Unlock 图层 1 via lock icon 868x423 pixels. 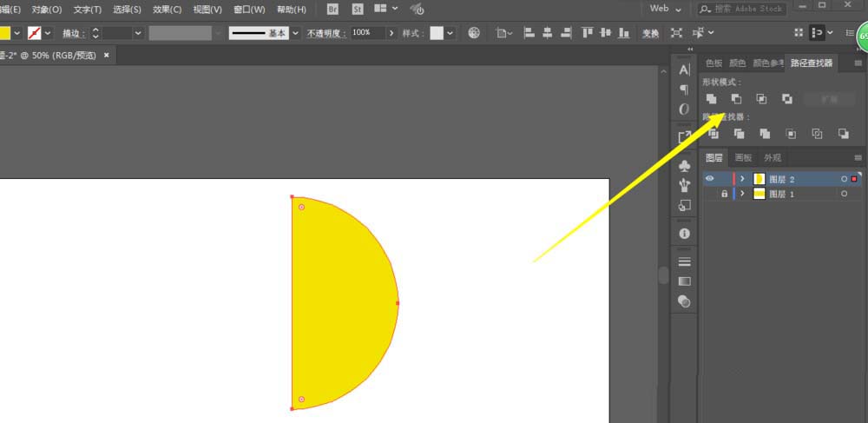point(724,194)
